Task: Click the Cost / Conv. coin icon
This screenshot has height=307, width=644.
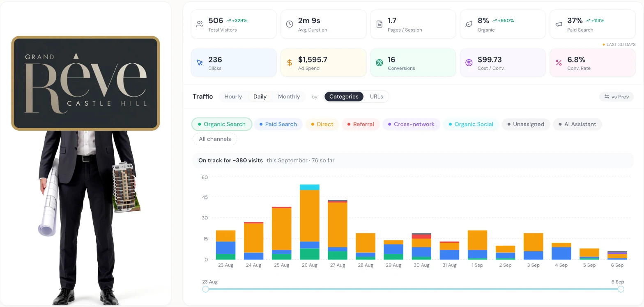Action: [469, 63]
